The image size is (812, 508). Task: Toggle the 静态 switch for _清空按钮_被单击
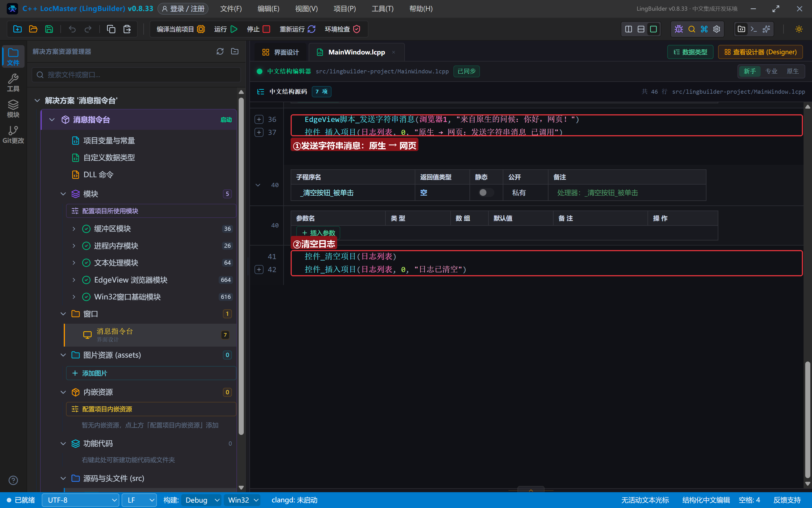click(x=486, y=192)
